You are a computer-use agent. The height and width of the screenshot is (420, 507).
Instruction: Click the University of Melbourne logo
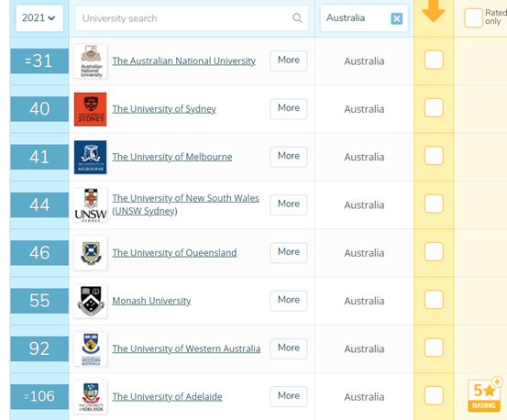(91, 157)
